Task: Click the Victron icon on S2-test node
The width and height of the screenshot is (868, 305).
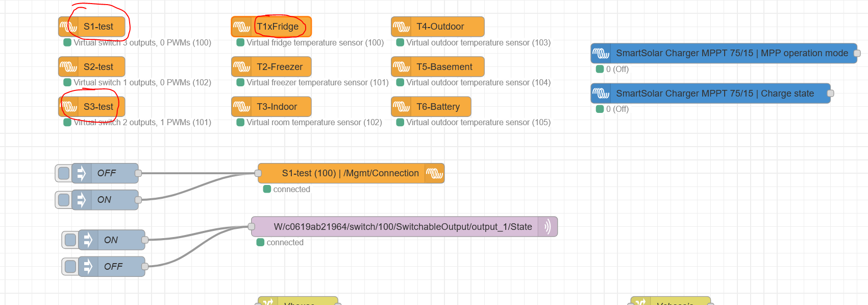Action: tap(68, 67)
